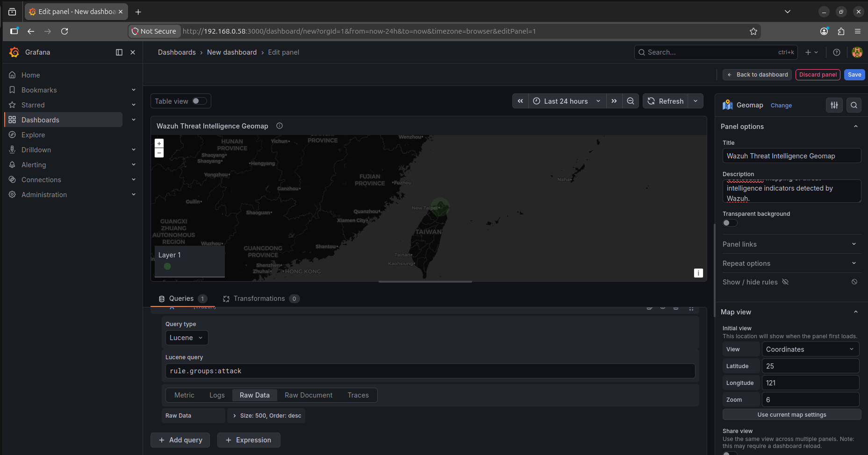Open the Home page

coord(31,75)
